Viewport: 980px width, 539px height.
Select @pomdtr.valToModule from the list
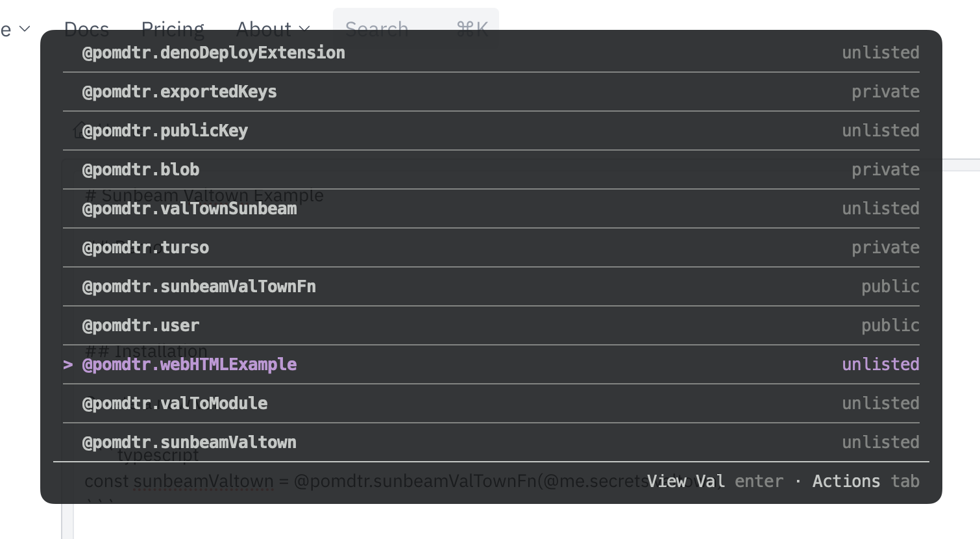coord(491,403)
